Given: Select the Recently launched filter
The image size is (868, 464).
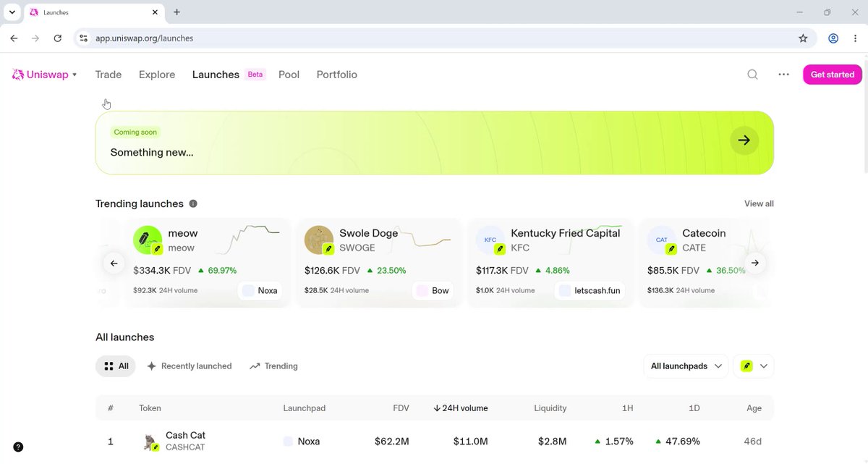Looking at the screenshot, I should 190,366.
